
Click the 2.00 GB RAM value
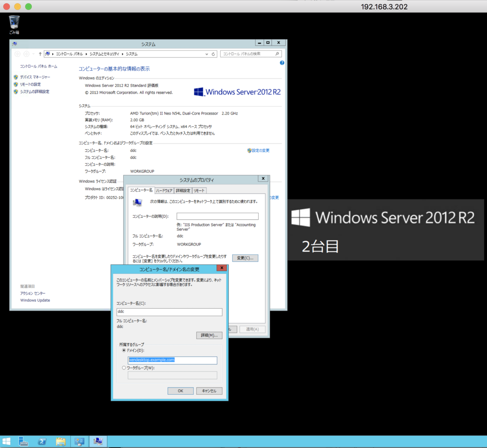click(x=137, y=120)
